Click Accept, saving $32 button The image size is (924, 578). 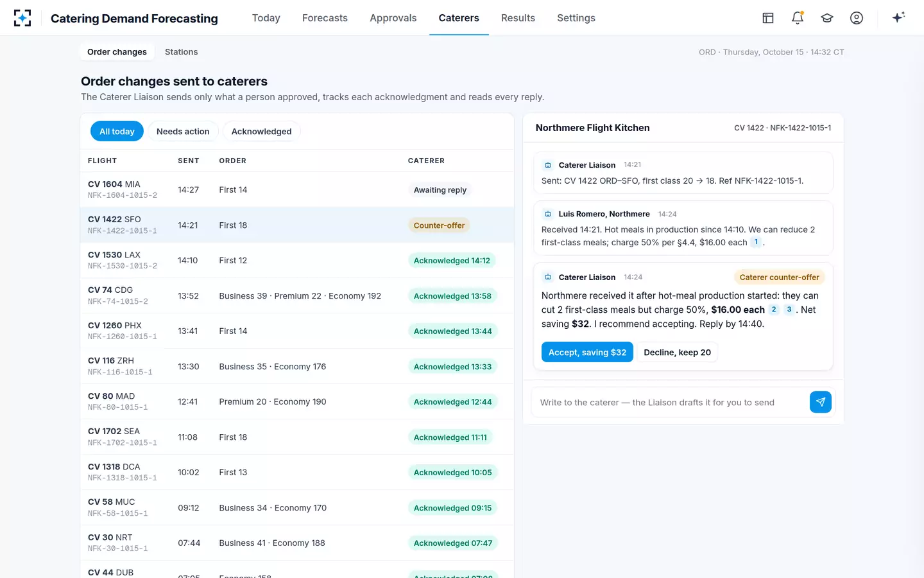(x=587, y=352)
